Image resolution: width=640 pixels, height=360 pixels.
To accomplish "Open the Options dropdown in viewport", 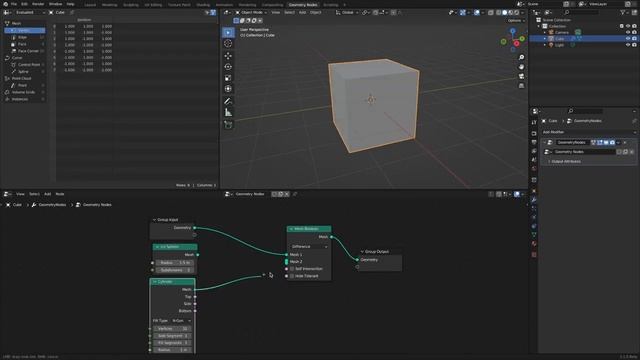I will 516,20.
